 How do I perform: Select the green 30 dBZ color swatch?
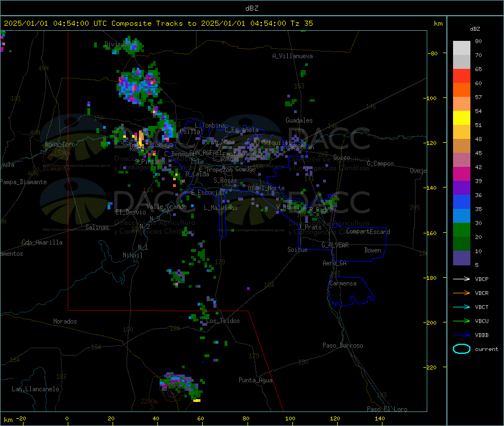point(461,230)
